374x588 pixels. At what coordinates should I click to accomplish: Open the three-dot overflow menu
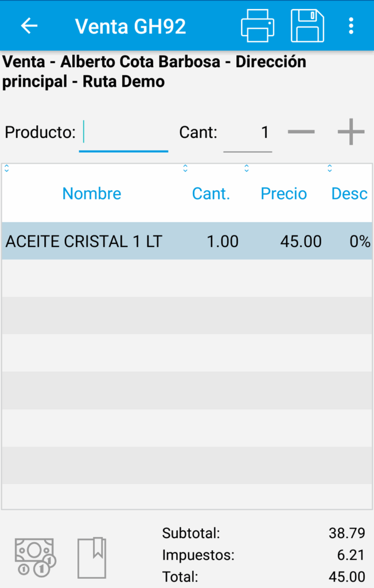coord(351,26)
